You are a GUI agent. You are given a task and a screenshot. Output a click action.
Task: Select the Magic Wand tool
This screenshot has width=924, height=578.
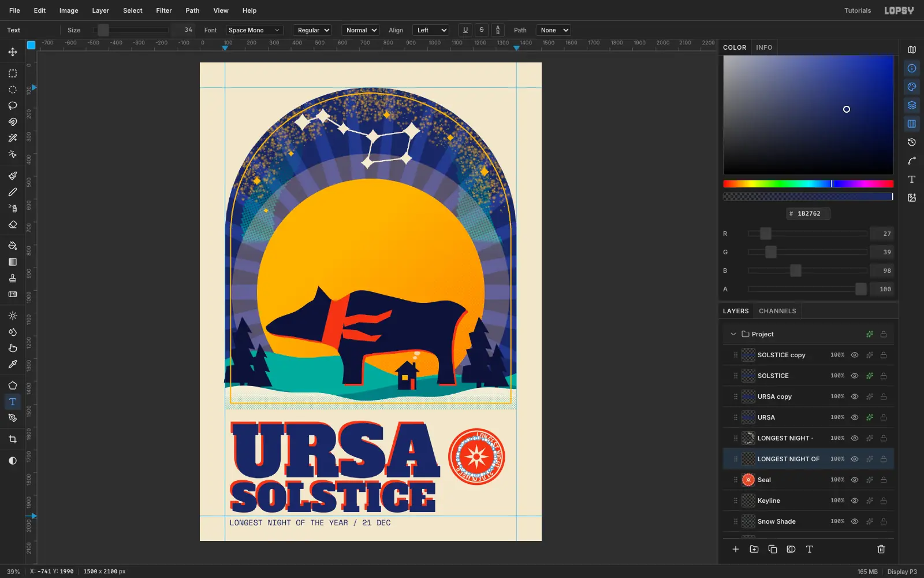pyautogui.click(x=13, y=138)
